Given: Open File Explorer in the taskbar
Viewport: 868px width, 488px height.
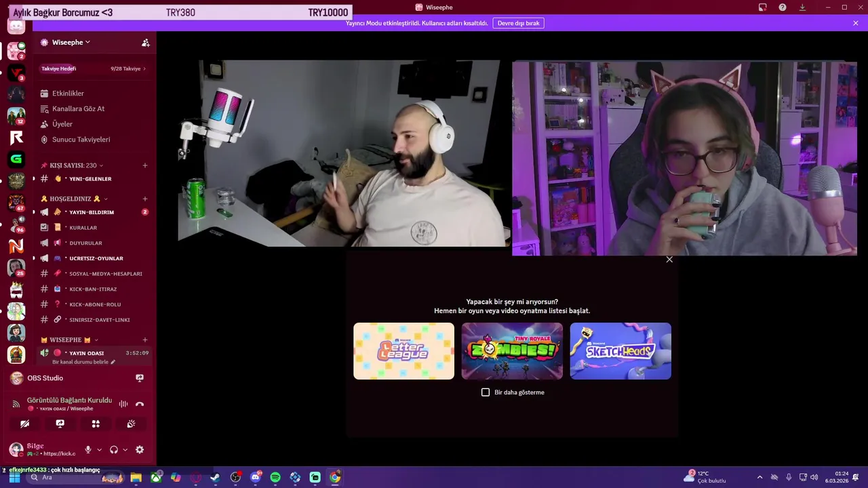Looking at the screenshot, I should (136, 477).
